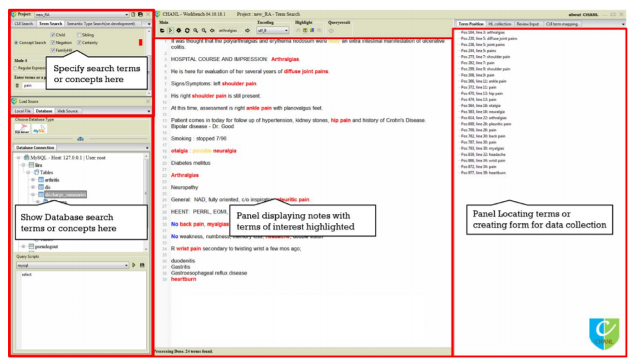This screenshot has width=637, height=364.
Task: Open the search tabs overflow arrow
Action: click(x=148, y=24)
